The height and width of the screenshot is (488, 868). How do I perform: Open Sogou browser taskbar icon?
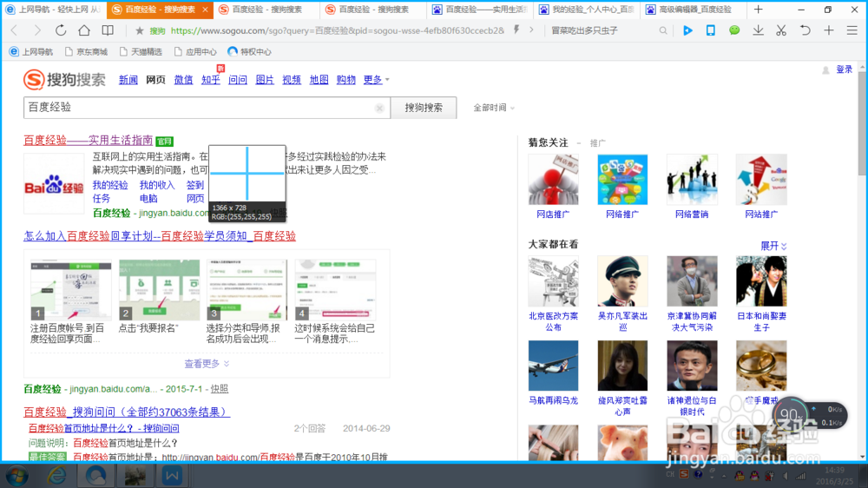click(x=95, y=476)
